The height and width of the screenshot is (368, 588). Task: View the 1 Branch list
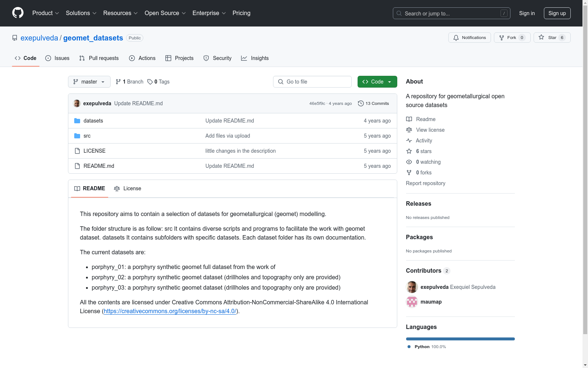[129, 82]
